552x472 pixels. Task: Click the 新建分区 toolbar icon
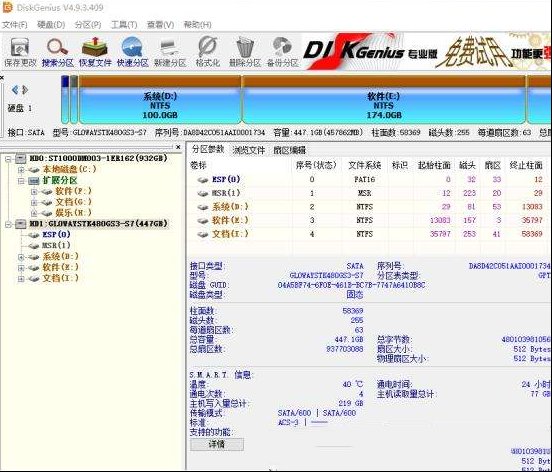(x=170, y=52)
